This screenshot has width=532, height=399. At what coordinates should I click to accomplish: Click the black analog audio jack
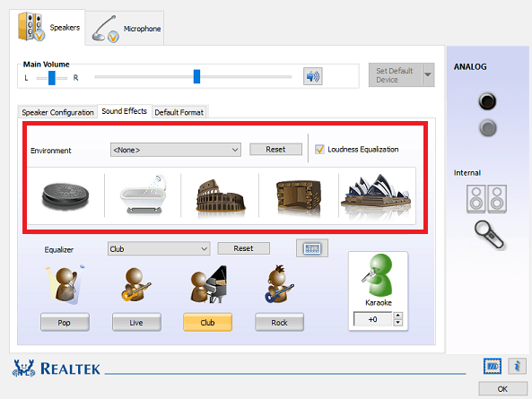[487, 101]
